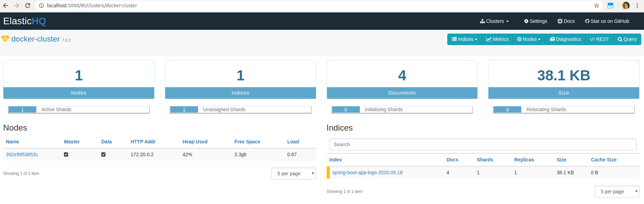Sort nodes by Heap Used column

coord(195,142)
